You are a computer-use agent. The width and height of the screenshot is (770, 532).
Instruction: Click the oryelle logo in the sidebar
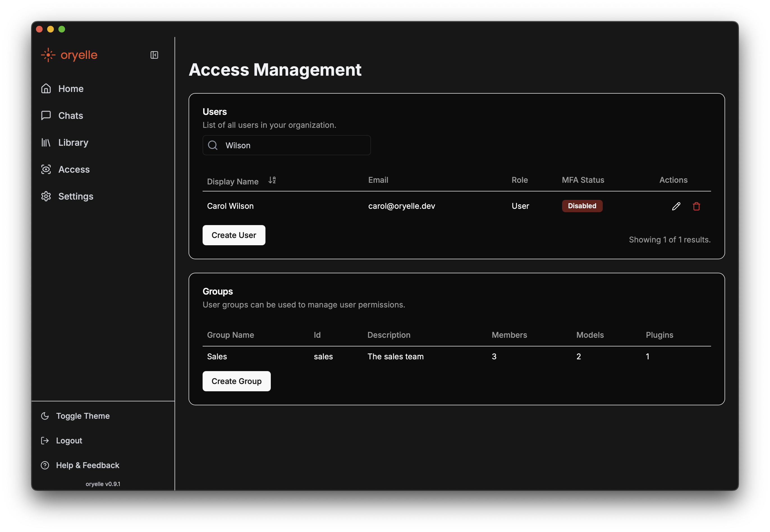69,55
